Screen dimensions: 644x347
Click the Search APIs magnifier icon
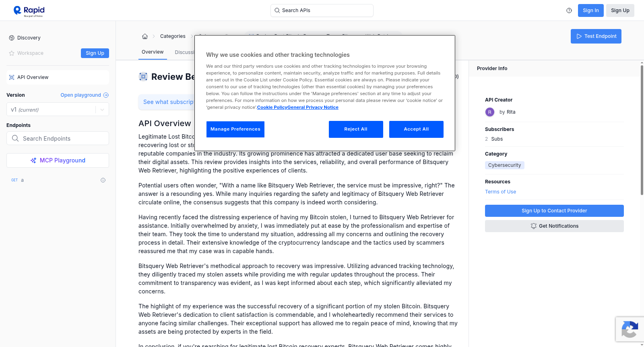coord(277,10)
